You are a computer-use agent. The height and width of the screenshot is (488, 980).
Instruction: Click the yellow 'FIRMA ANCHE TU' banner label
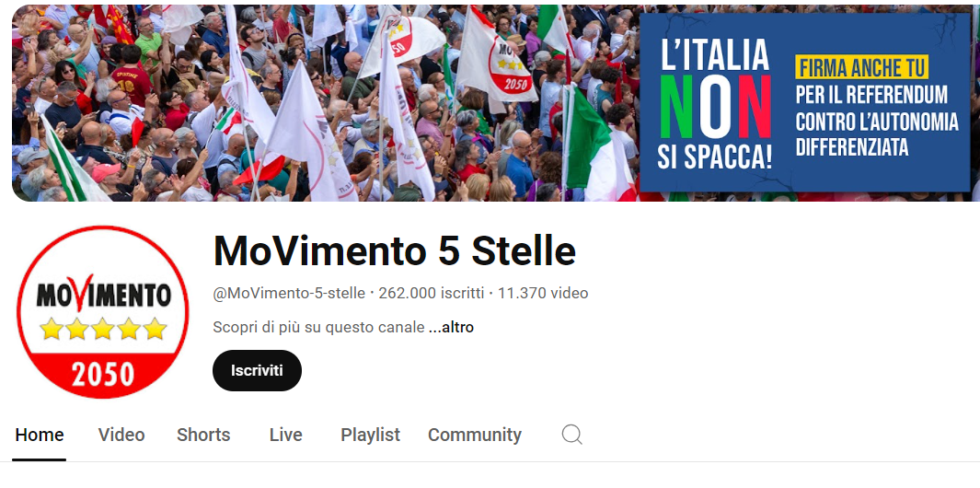(862, 66)
